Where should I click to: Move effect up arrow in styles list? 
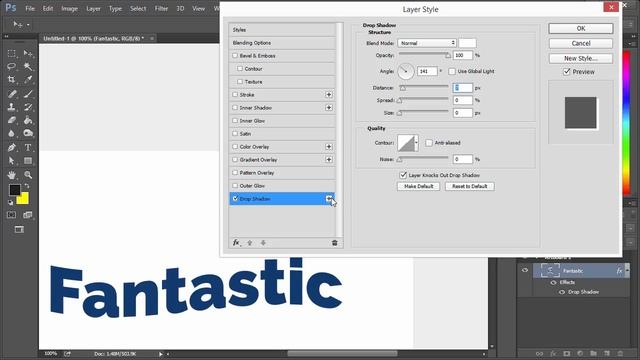(x=250, y=243)
